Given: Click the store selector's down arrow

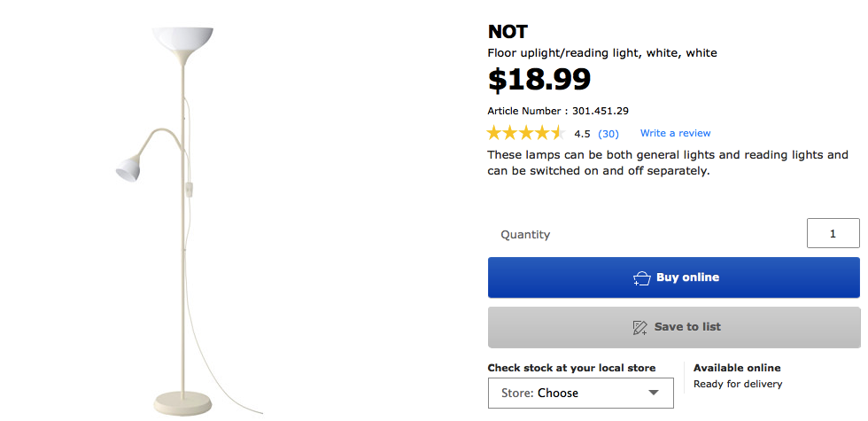Looking at the screenshot, I should pyautogui.click(x=654, y=393).
